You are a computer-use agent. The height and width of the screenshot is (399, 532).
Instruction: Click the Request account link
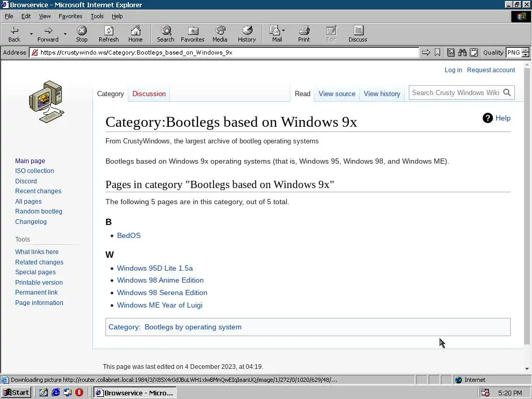[x=491, y=70]
